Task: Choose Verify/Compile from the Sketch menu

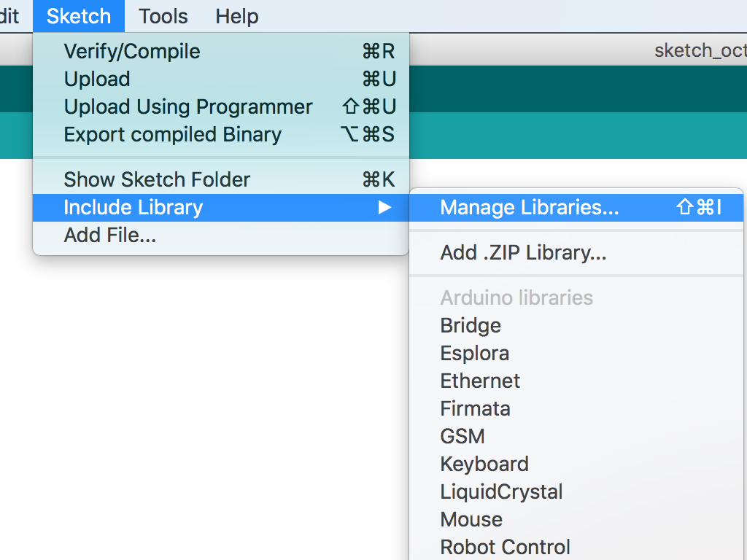Action: 221,52
